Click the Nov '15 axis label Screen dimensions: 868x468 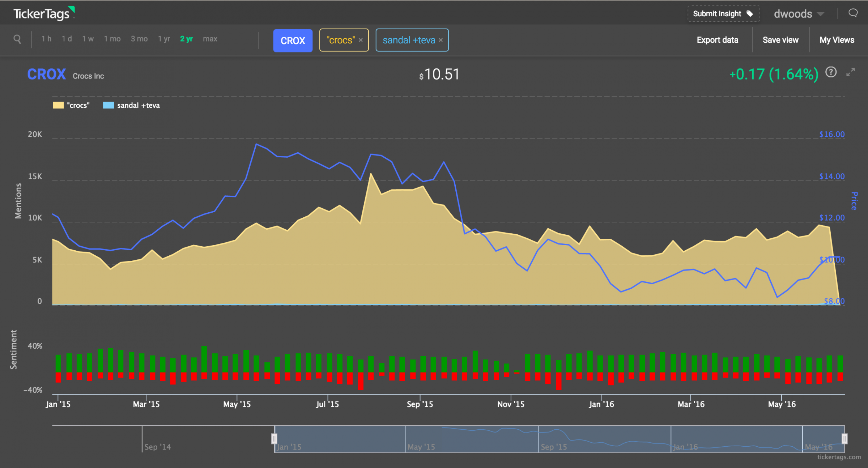coord(511,404)
